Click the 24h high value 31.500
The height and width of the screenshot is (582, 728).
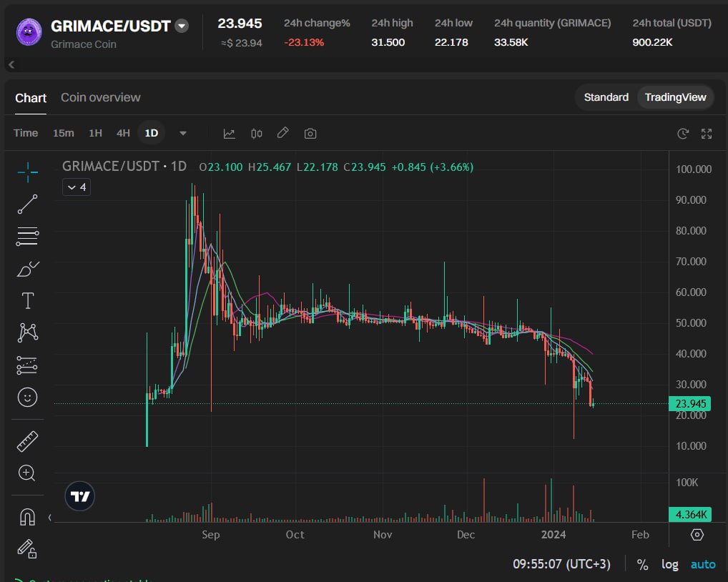click(x=388, y=42)
